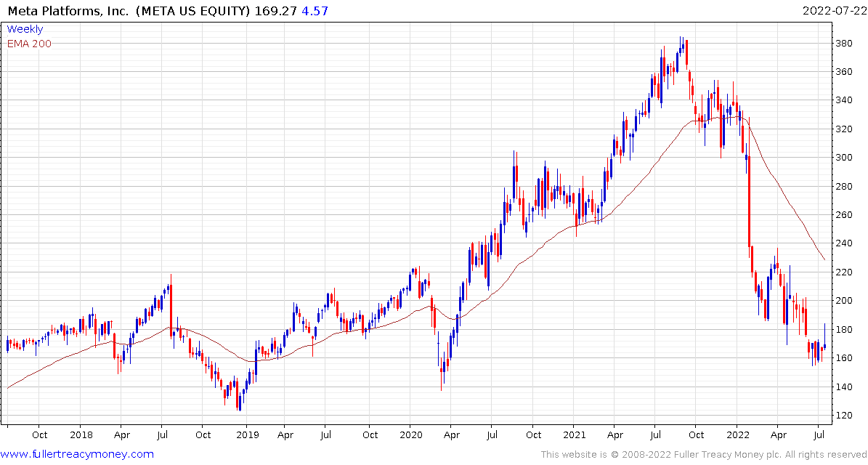Click the 2018 year label on time axis
The width and height of the screenshot is (868, 465).
[80, 434]
